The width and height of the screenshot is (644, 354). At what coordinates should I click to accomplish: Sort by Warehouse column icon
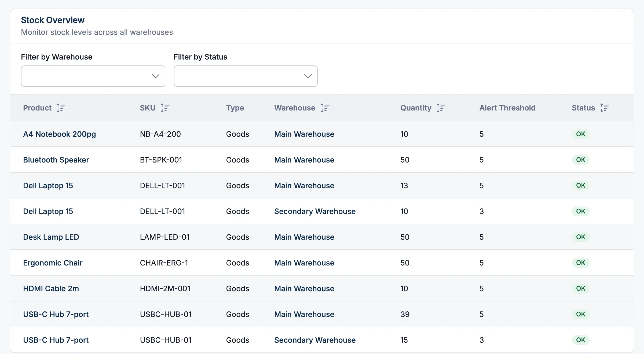point(325,108)
